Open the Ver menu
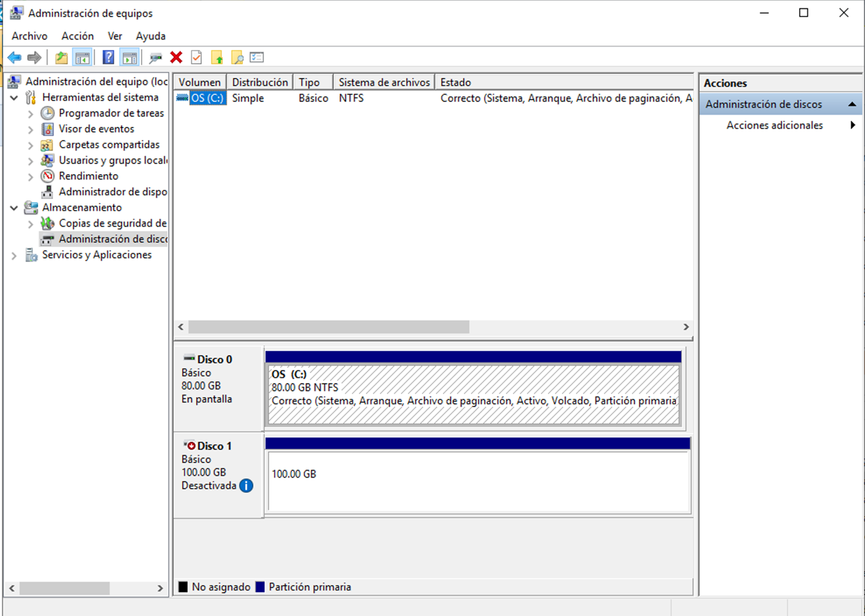This screenshot has height=616, width=865. coord(115,36)
